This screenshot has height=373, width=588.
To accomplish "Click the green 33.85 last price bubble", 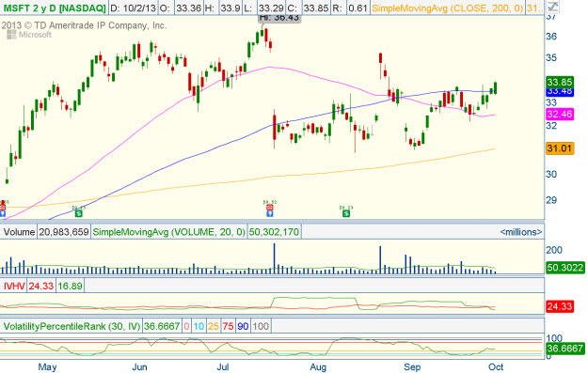I will tap(560, 82).
